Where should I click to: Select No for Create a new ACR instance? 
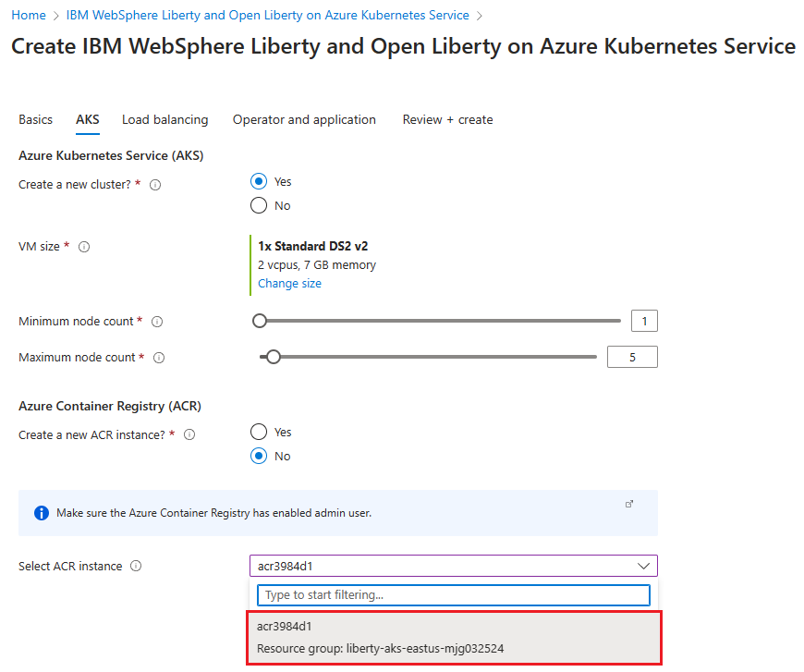point(259,457)
